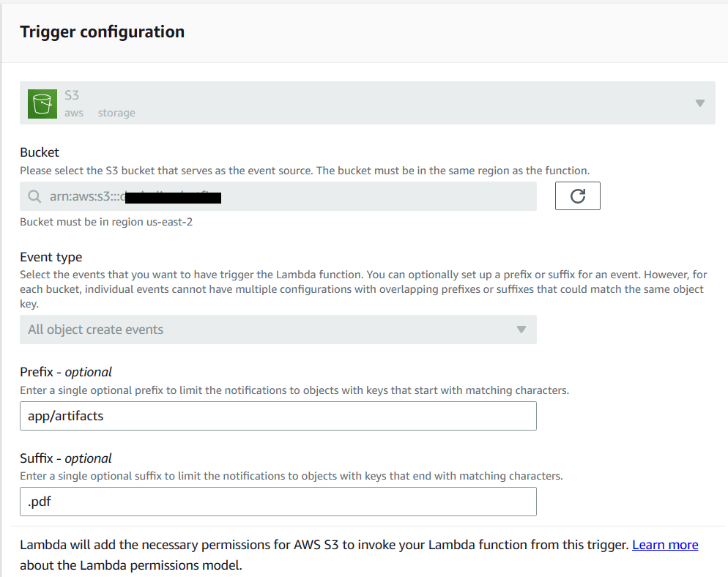The height and width of the screenshot is (577, 728).
Task: Click into the Suffix field with .pdf
Action: coord(278,502)
